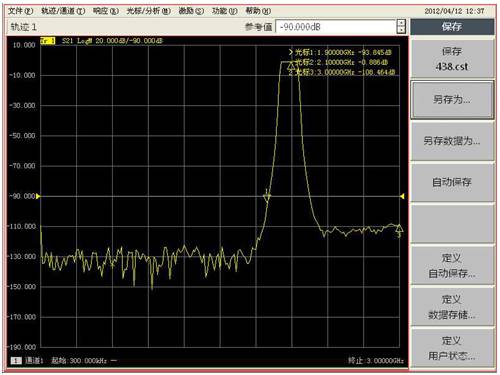Open the 激励 (Stimulus) menu
The image size is (500, 375).
tap(191, 11)
